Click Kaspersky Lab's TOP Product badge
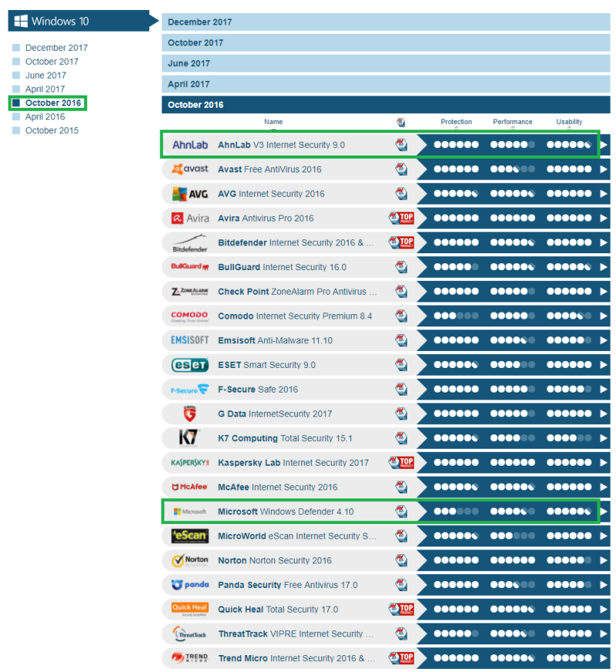616x672 pixels. [401, 463]
